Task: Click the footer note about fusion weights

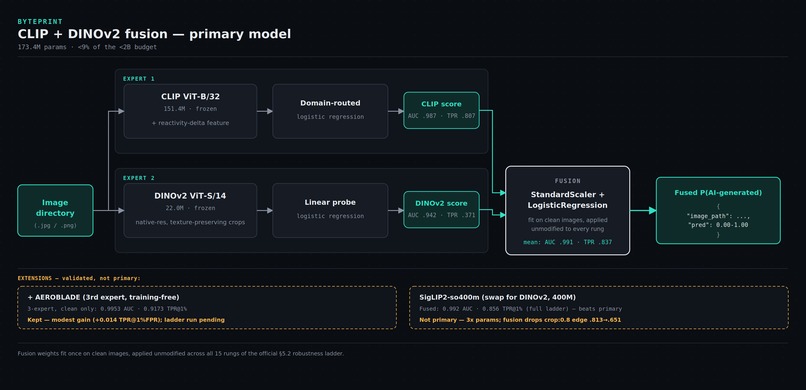Action: tap(180, 354)
